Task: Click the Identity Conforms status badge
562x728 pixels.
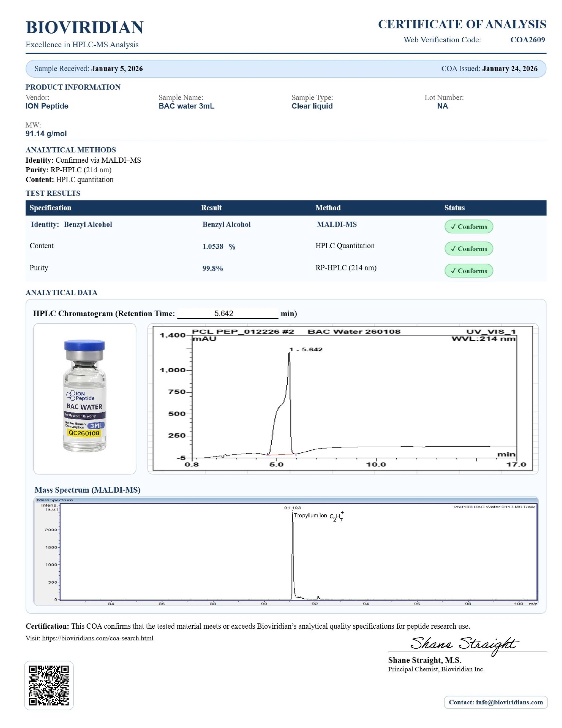Action: [x=469, y=227]
